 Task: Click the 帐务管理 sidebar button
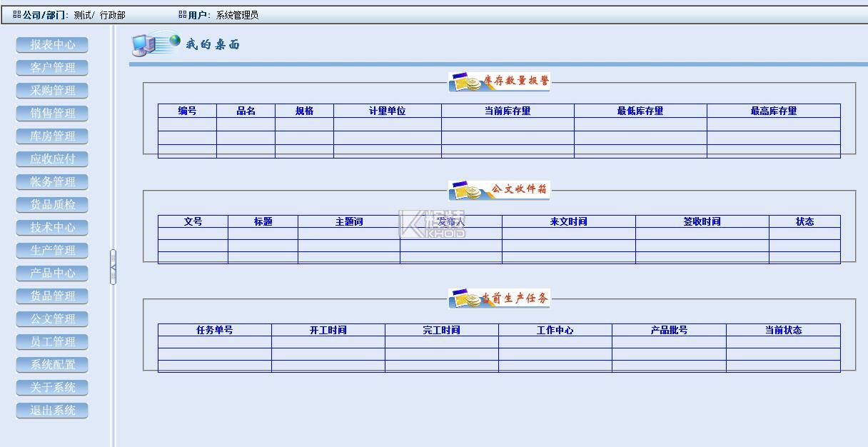(52, 182)
